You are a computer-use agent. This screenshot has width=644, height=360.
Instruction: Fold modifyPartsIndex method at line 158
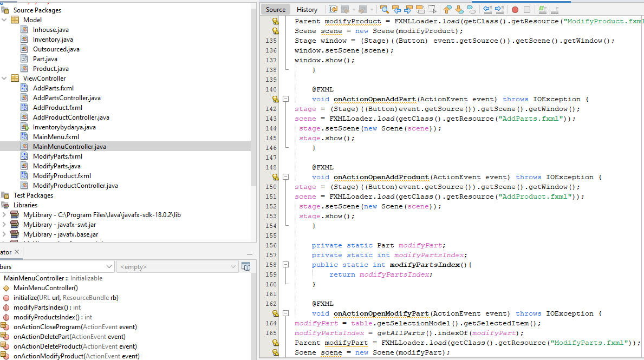(x=286, y=265)
